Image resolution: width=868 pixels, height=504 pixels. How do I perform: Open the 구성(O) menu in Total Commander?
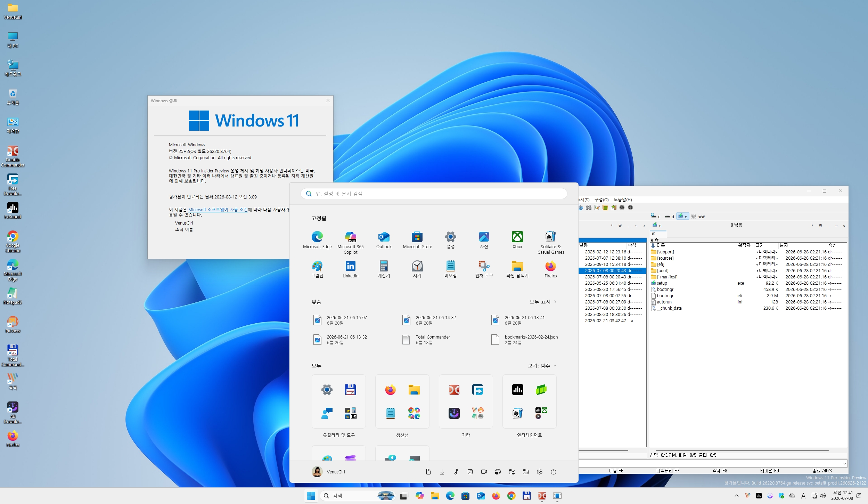coord(601,200)
